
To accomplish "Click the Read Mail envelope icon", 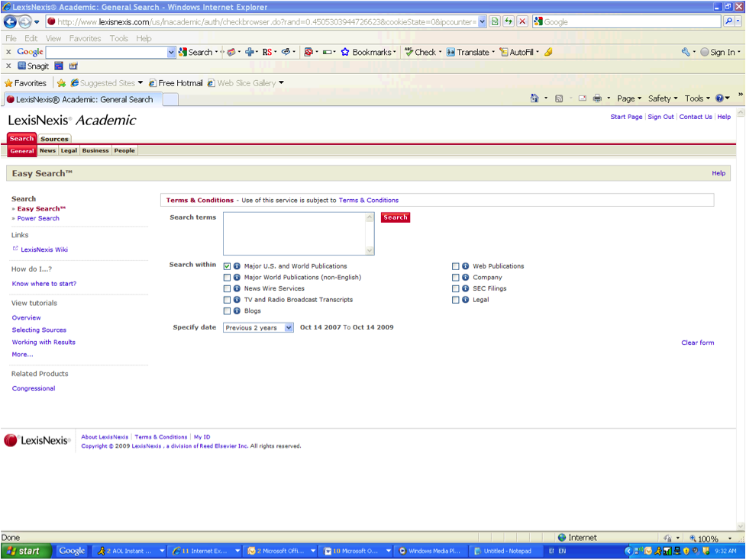I will tap(583, 98).
